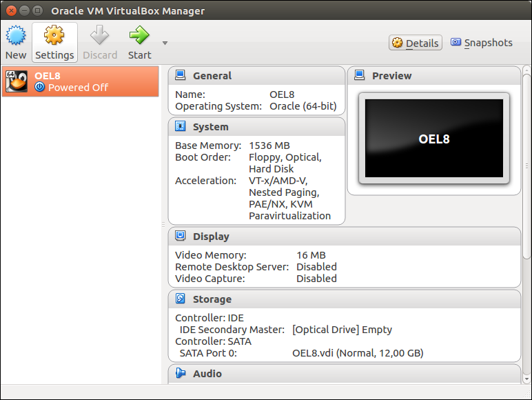Open Settings for the selected VM

54,43
